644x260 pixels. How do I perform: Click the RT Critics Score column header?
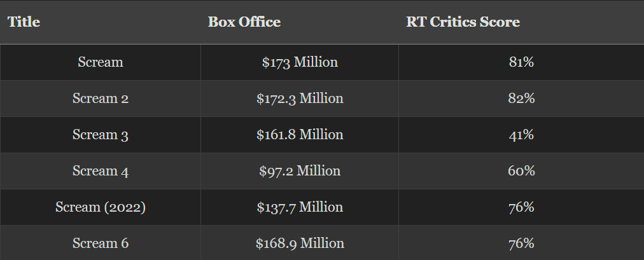click(463, 22)
